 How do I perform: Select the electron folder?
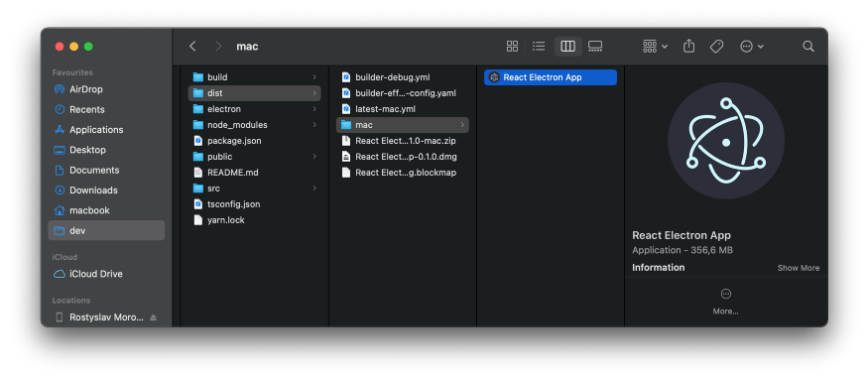pos(255,109)
